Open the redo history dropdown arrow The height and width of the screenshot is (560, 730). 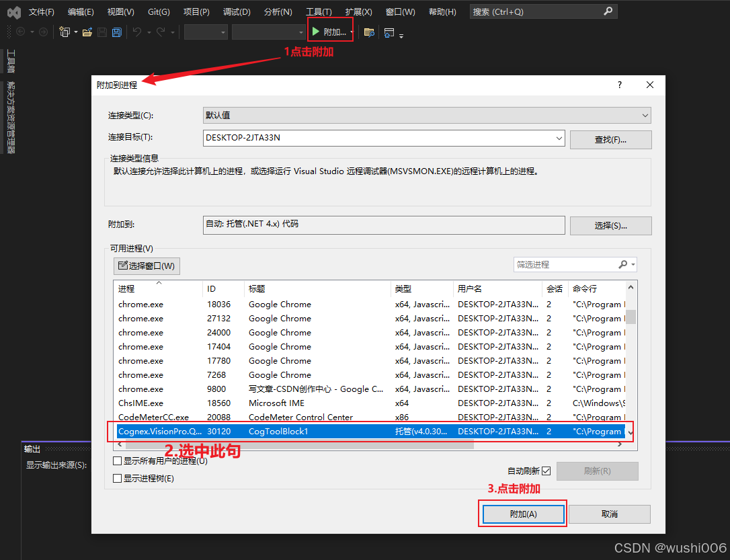(172, 32)
